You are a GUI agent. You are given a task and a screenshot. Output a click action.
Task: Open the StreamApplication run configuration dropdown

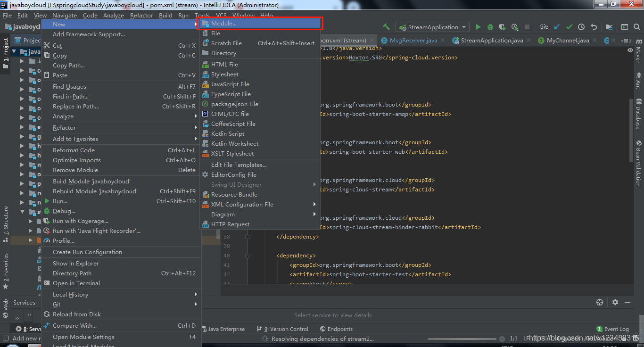432,27
